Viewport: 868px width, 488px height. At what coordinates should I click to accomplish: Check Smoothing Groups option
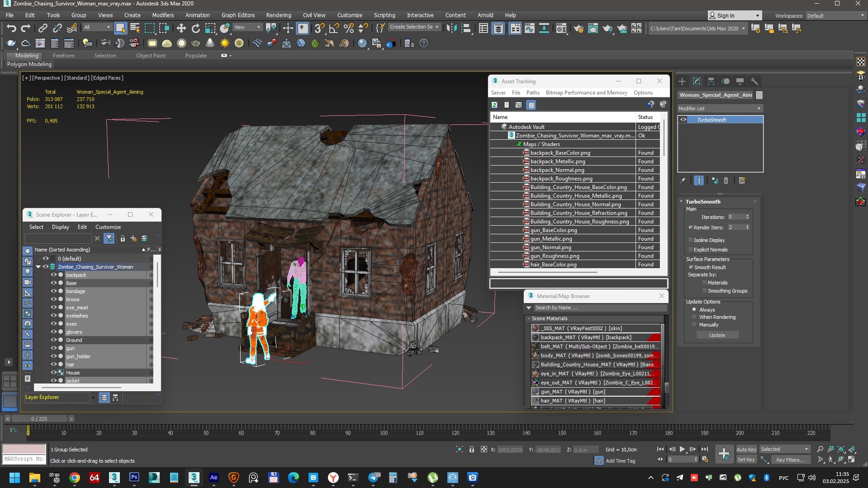click(x=704, y=291)
